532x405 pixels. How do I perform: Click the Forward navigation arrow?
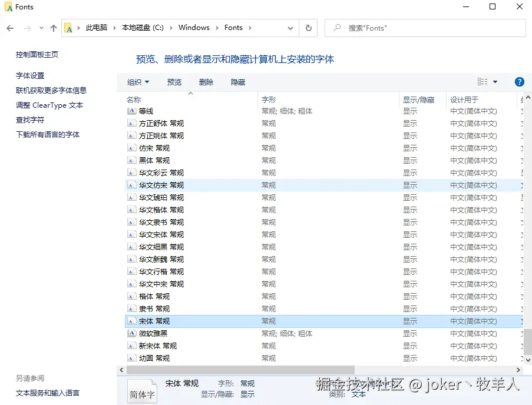27,28
